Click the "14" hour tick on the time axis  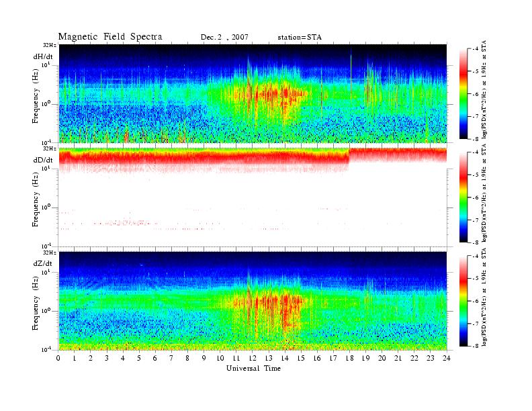285,358
